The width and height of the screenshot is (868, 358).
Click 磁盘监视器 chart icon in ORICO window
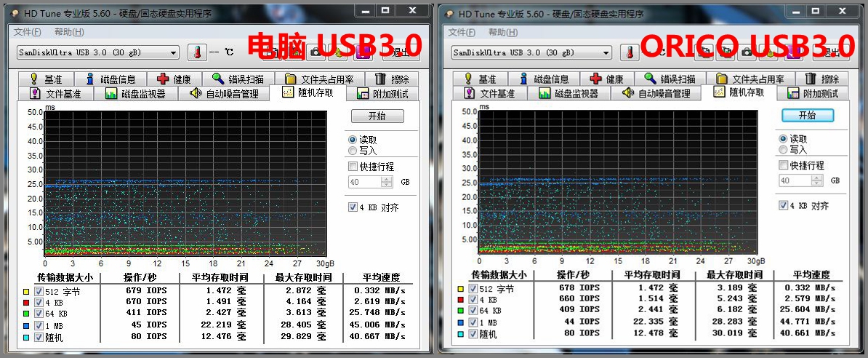pos(544,93)
